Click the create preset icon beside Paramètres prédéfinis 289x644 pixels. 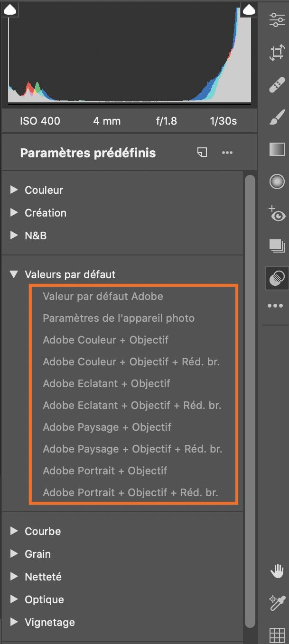(x=202, y=153)
